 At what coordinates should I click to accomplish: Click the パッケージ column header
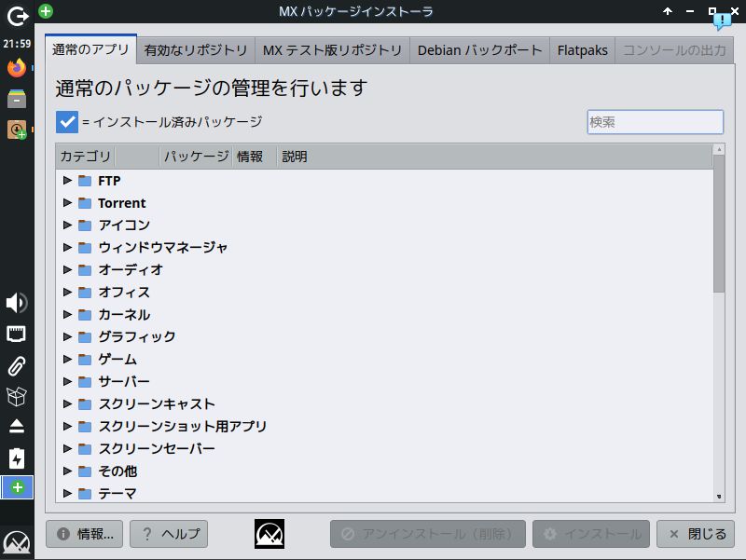click(197, 157)
